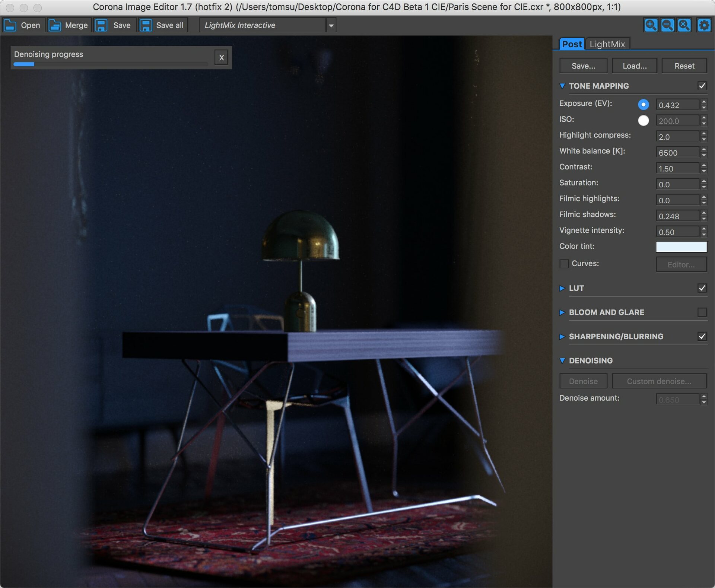This screenshot has width=715, height=588.
Task: Click the Open folder icon
Action: [x=10, y=25]
